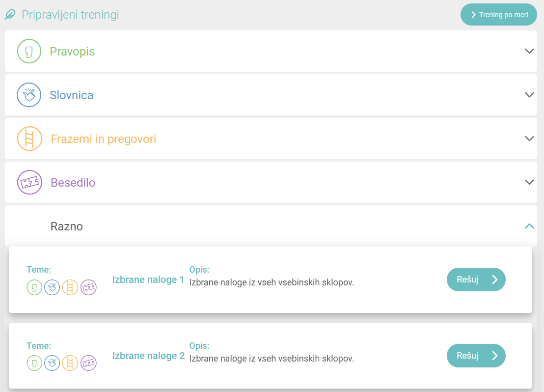Click the orange ladder Frazemi icon
This screenshot has width=544, height=392.
point(29,139)
